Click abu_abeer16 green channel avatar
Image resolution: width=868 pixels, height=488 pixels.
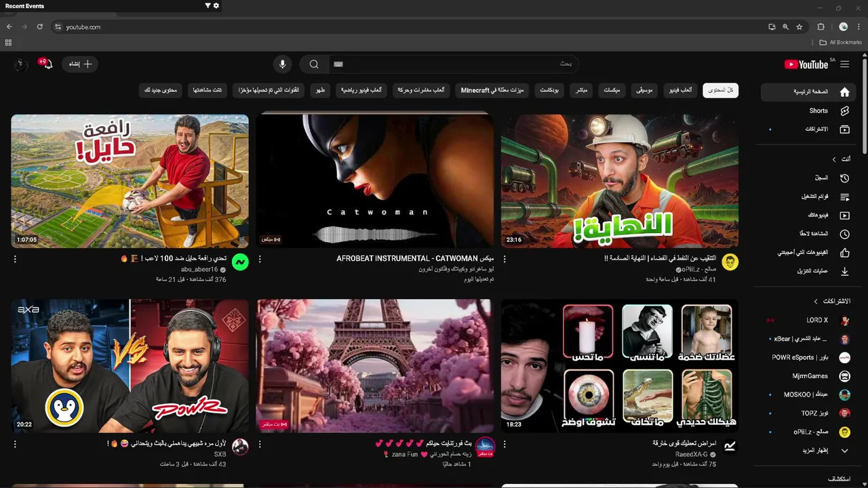(240, 262)
